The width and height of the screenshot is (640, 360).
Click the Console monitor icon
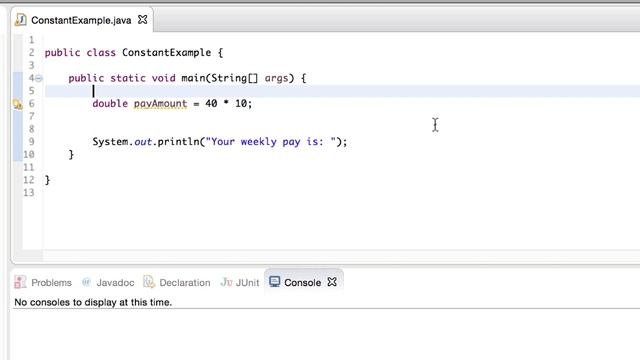(x=275, y=282)
